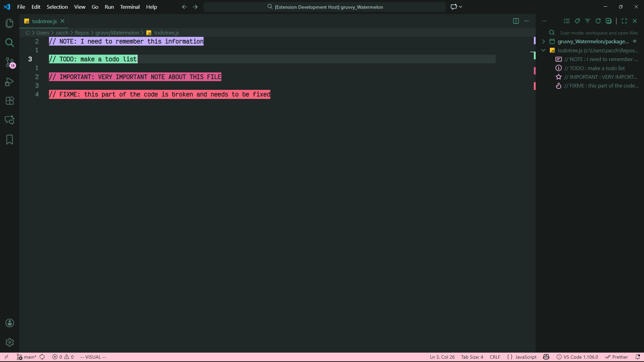Expand gruvvy_Watermelon/package tree node
The image size is (644, 362).
pos(543,42)
